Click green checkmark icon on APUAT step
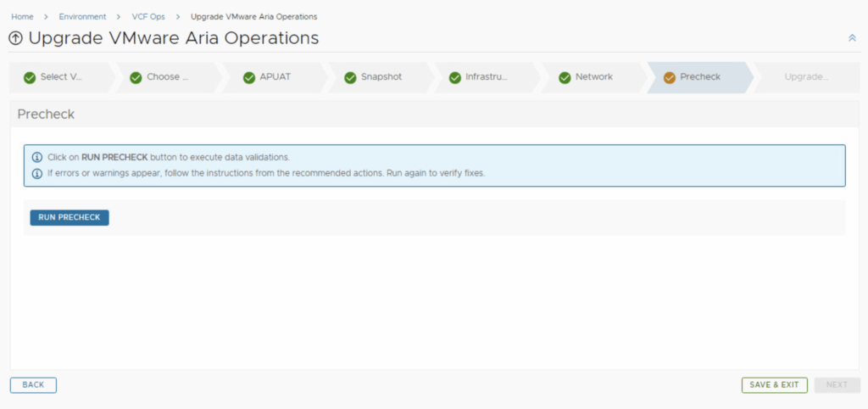The height and width of the screenshot is (409, 868). point(249,77)
